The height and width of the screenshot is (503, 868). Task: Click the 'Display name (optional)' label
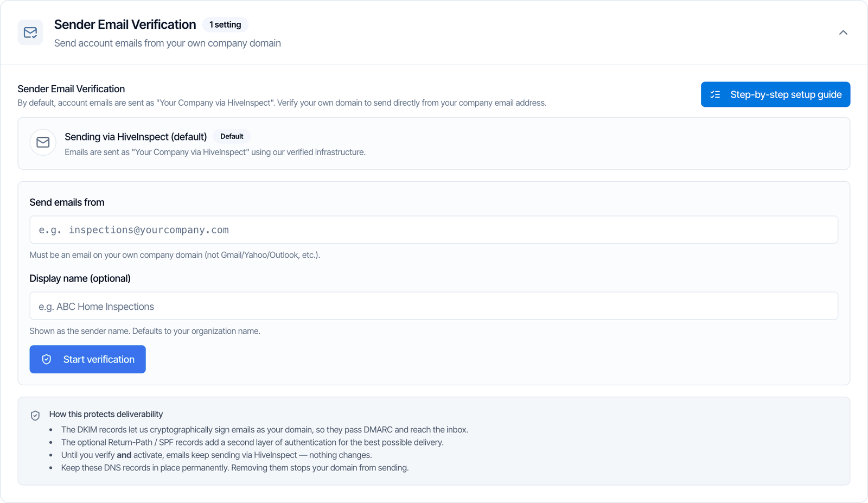point(80,278)
